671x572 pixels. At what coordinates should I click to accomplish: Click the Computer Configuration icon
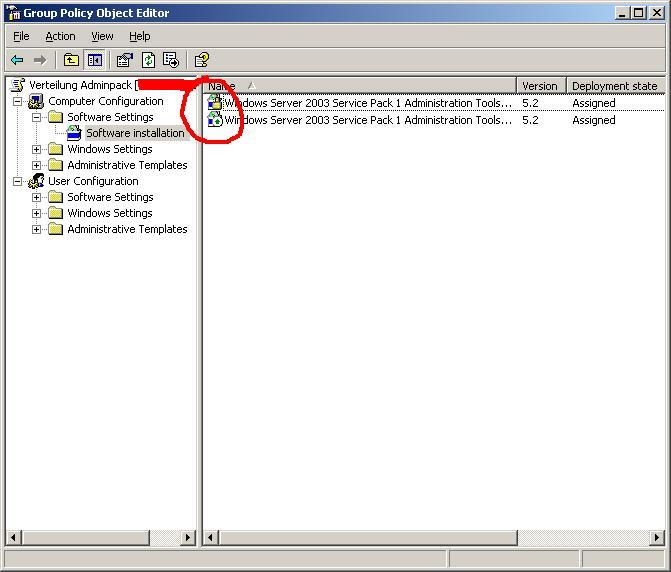[36, 101]
